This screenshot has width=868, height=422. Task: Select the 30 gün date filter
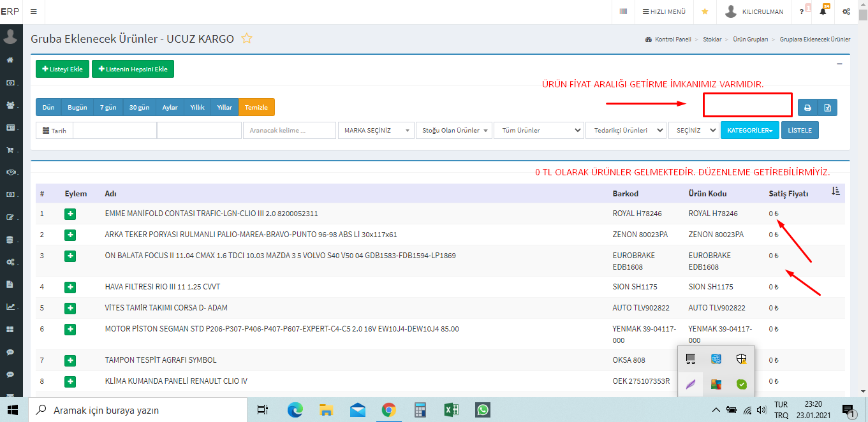(x=140, y=108)
